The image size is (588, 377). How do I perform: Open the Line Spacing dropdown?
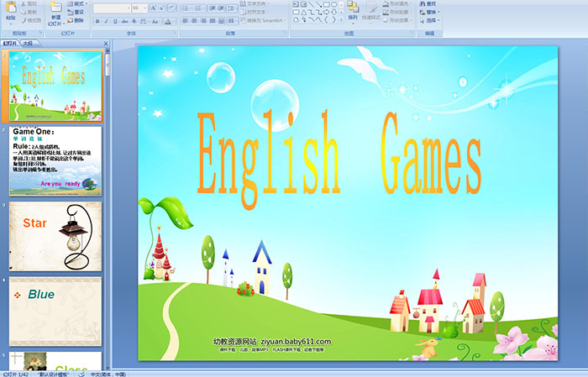pyautogui.click(x=232, y=8)
